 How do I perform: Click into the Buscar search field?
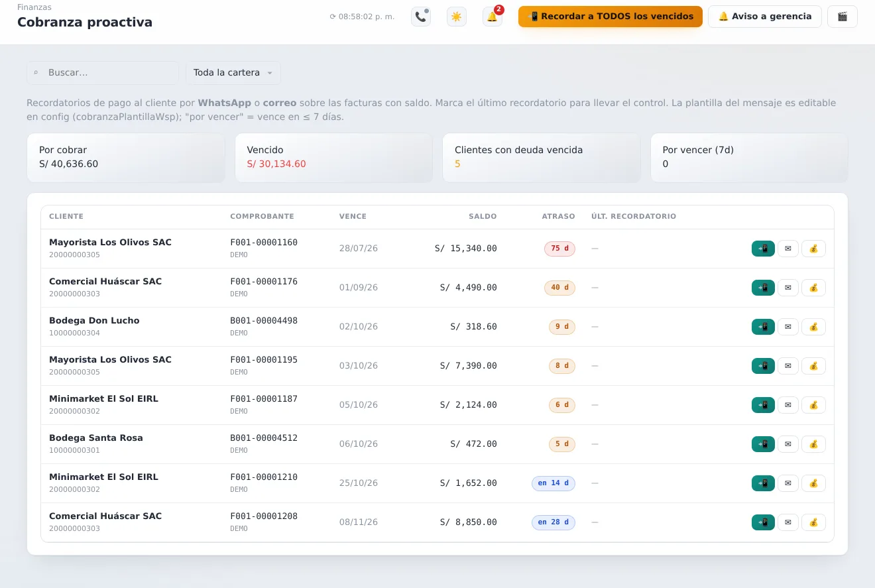pos(103,73)
